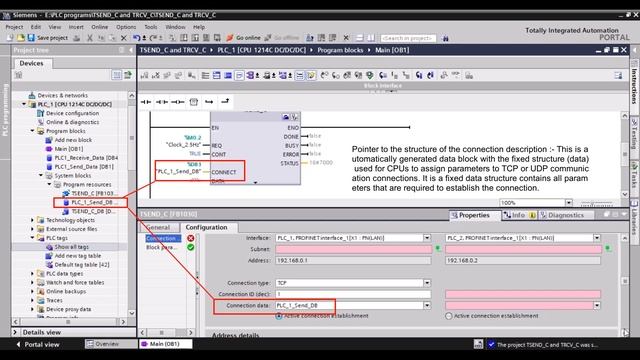Select Block parameter in configuration navigation

coord(161,247)
